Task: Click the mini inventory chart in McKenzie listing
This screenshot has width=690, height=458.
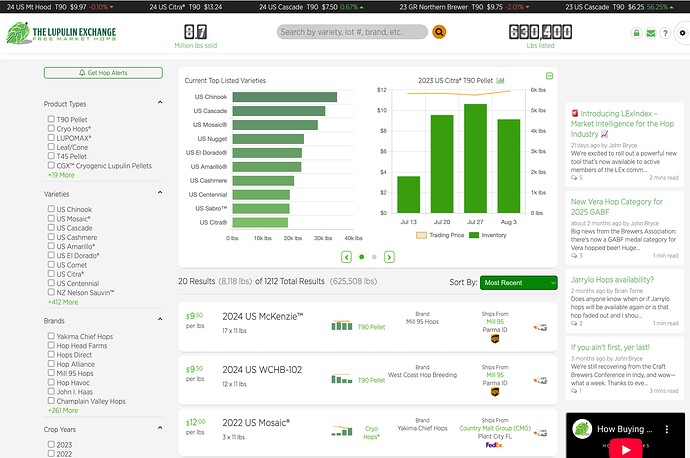Action: (x=342, y=326)
